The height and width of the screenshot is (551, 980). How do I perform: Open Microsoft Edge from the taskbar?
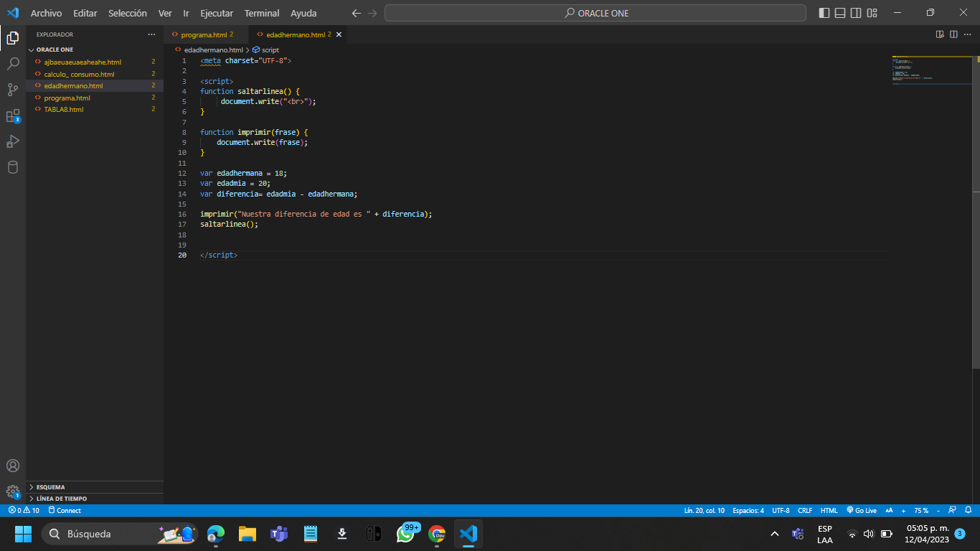pyautogui.click(x=216, y=534)
